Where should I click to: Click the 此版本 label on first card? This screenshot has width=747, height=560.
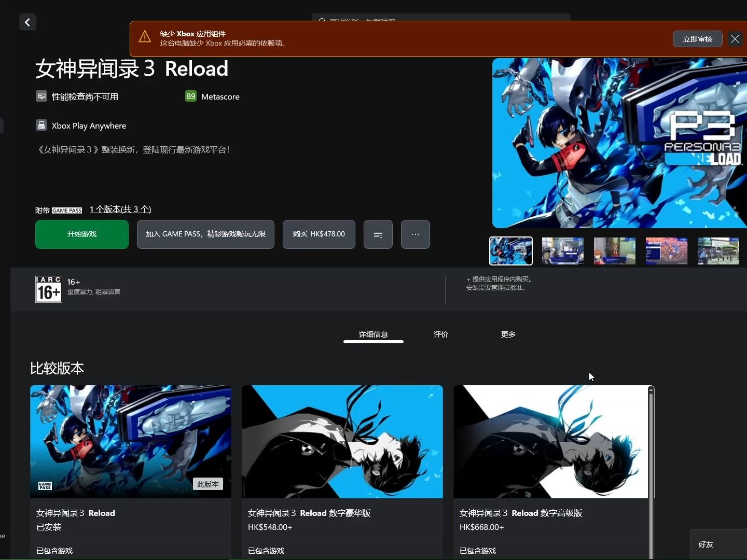coord(208,484)
